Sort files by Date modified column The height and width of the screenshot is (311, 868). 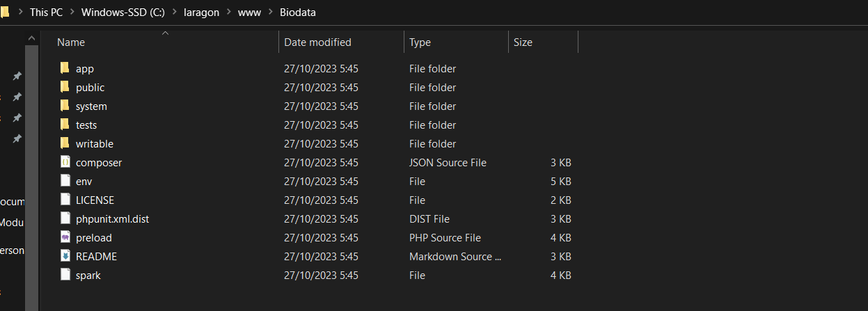point(317,42)
